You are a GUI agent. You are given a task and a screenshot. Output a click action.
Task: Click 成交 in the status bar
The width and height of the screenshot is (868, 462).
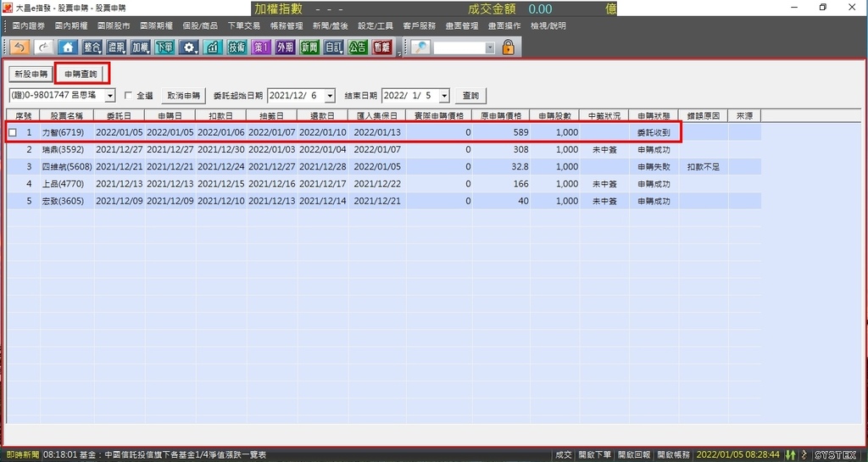(x=564, y=455)
